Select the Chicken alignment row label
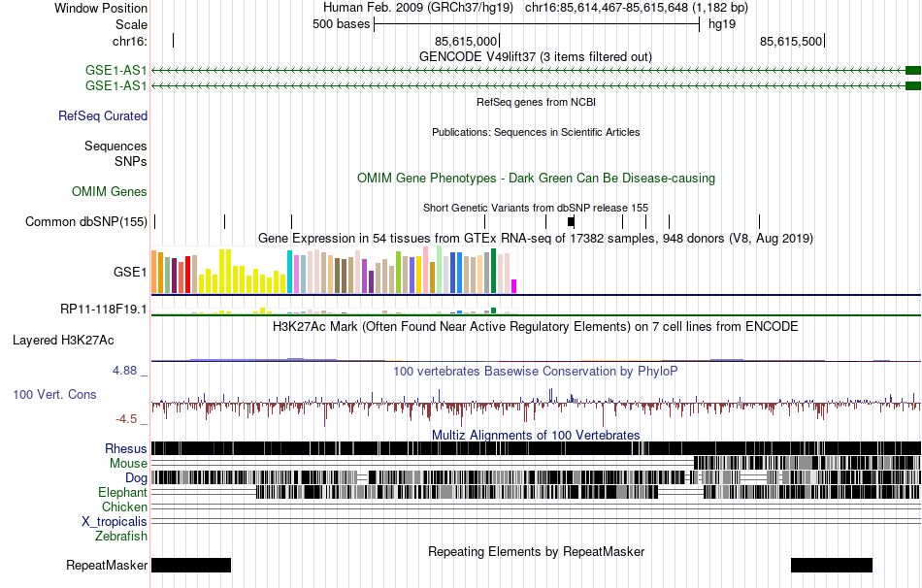Image resolution: width=922 pixels, height=588 pixels. 124,506
